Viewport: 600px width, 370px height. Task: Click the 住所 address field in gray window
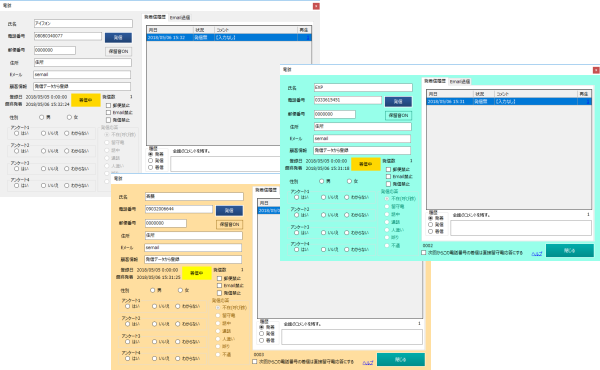(83, 62)
